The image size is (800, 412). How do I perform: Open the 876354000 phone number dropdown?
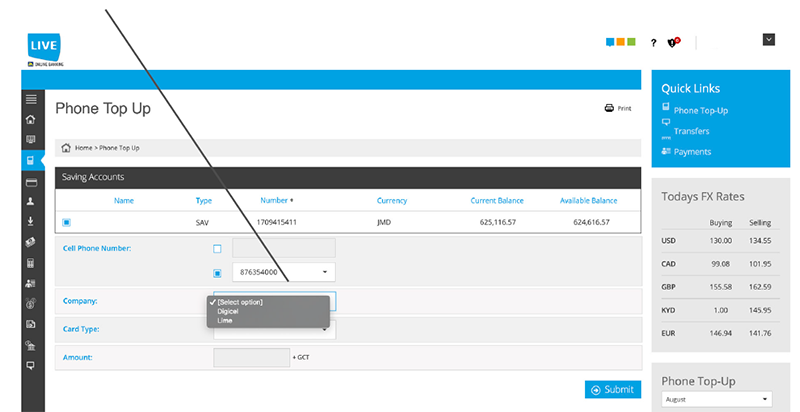(284, 272)
